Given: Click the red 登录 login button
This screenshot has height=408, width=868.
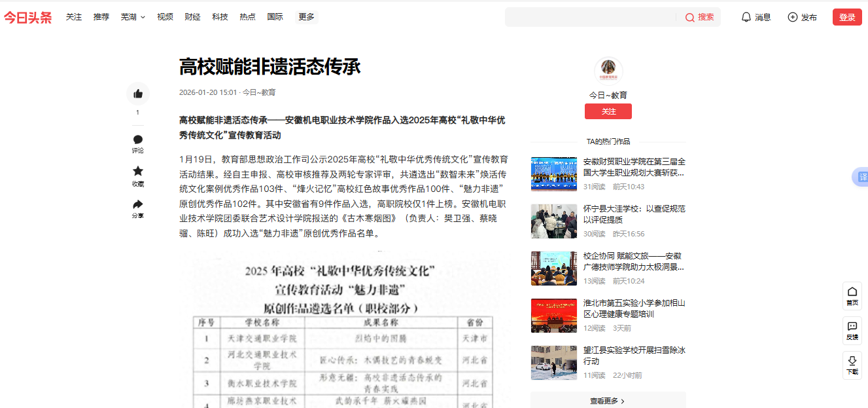Looking at the screenshot, I should (847, 17).
